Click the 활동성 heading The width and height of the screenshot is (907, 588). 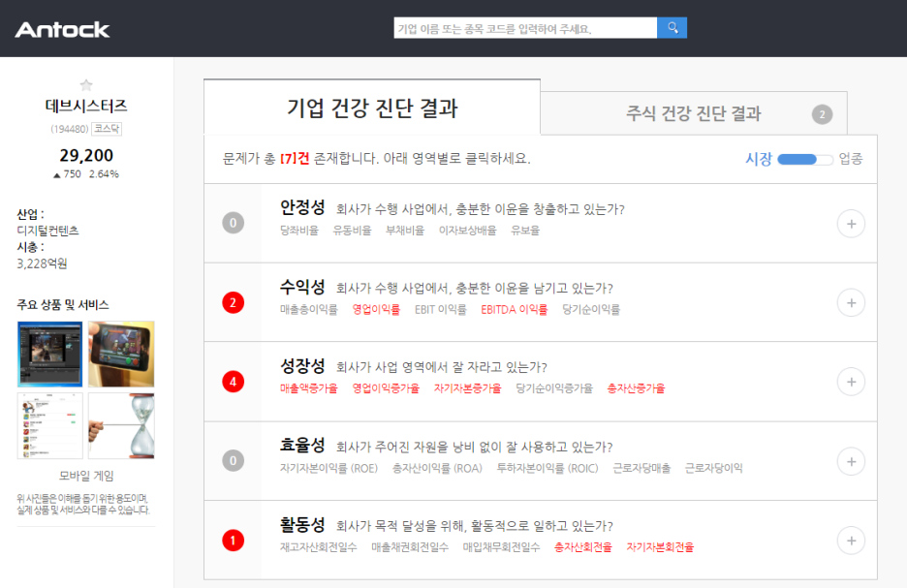(x=302, y=524)
